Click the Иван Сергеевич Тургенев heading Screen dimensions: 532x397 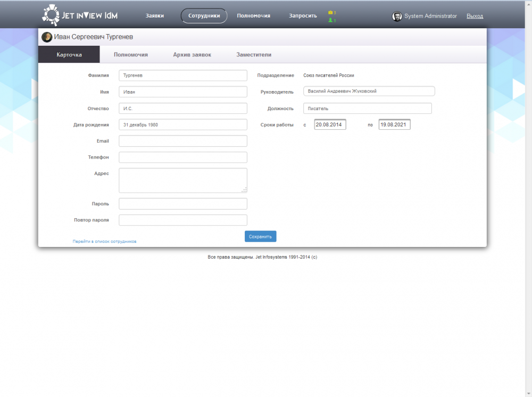click(x=93, y=37)
